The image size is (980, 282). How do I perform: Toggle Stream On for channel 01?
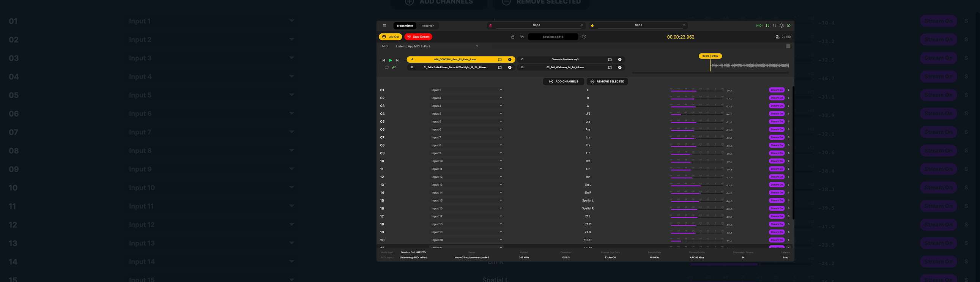coord(777,90)
